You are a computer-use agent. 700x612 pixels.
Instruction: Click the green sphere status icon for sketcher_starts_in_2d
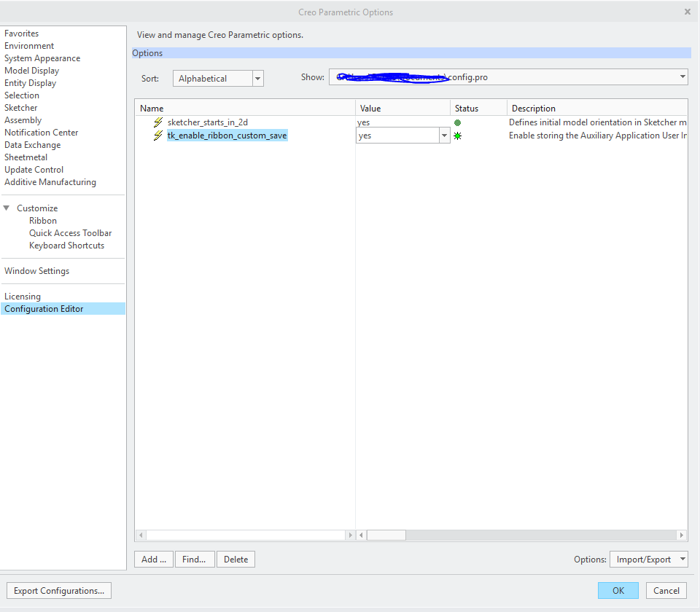click(x=458, y=122)
